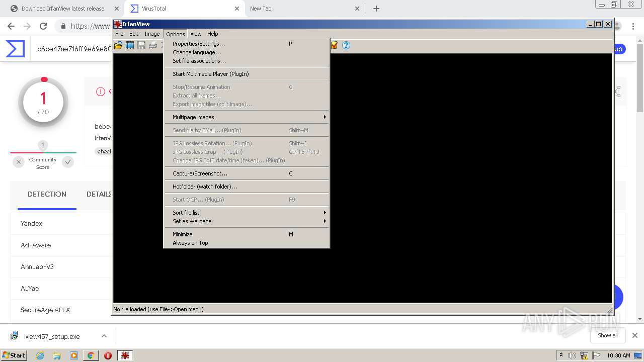Expand Set as Wallpaper submenu
This screenshot has height=362, width=644.
pyautogui.click(x=247, y=221)
